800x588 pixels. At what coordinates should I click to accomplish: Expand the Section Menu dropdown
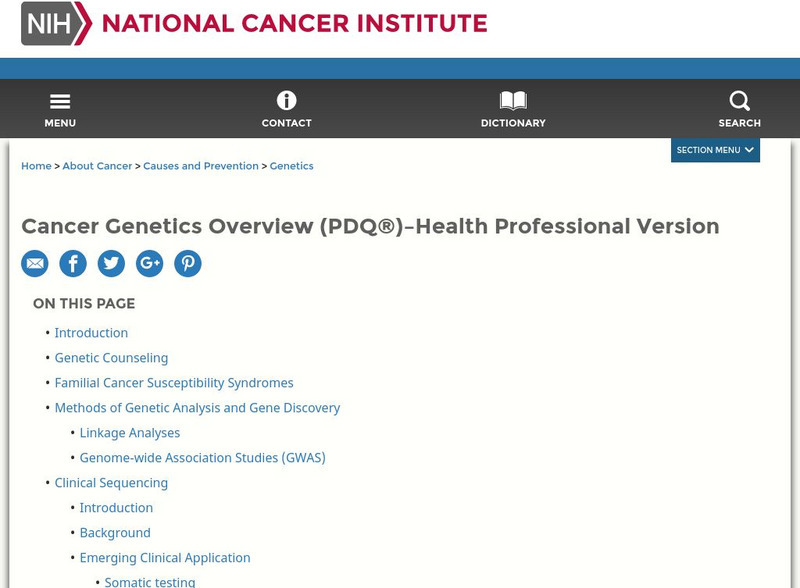pos(715,150)
